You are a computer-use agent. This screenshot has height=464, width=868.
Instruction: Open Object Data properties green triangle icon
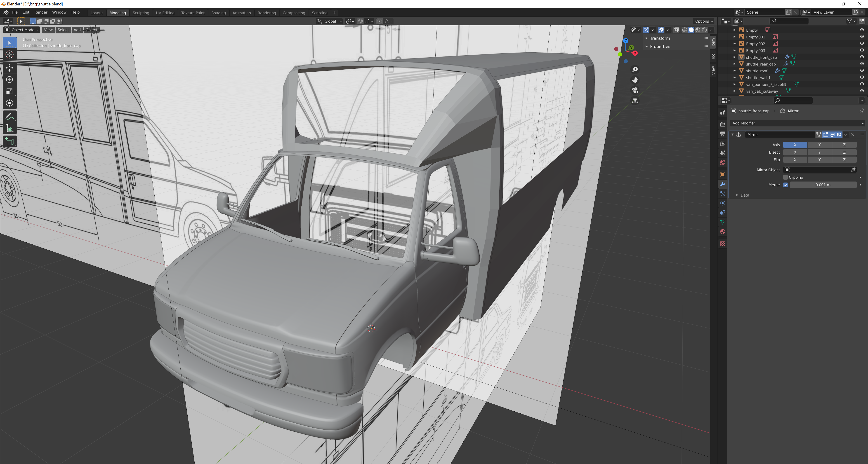tap(722, 222)
